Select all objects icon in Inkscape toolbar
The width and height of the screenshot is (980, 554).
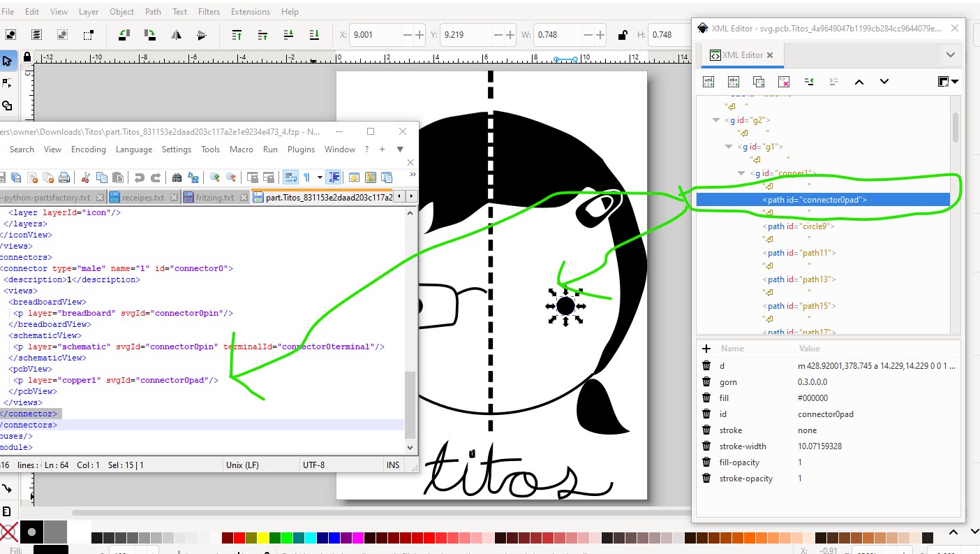pyautogui.click(x=11, y=34)
